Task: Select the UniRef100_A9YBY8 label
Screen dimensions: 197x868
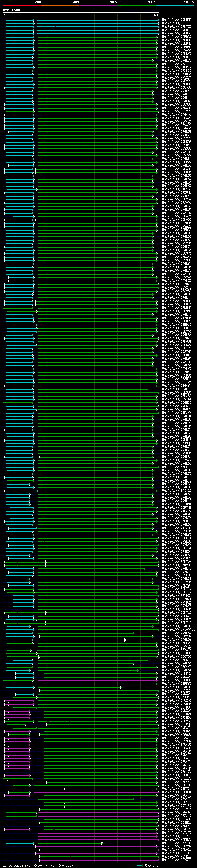Action: (177, 606)
